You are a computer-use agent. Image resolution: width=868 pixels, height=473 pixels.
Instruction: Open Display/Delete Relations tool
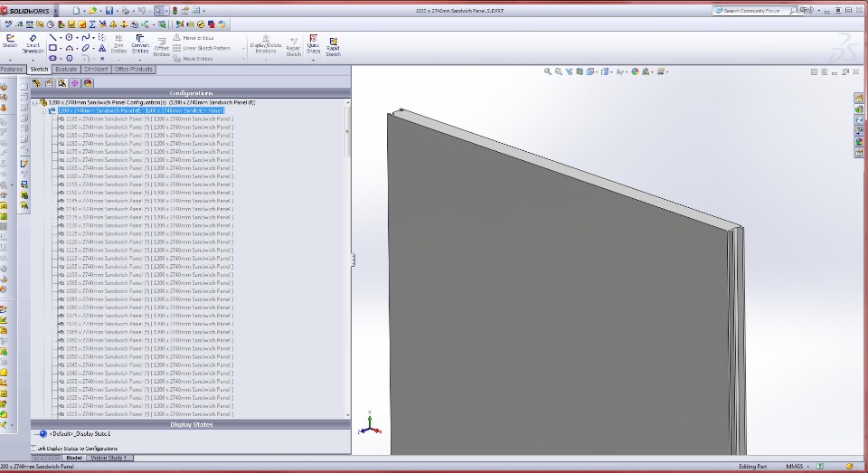click(266, 44)
